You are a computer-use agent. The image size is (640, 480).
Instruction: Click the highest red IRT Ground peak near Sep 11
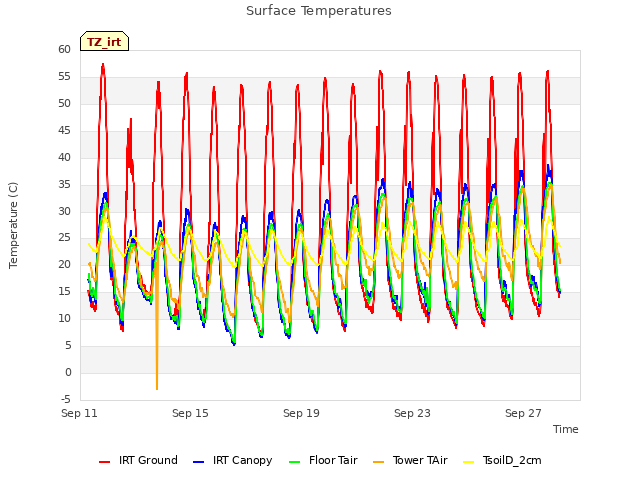(x=103, y=65)
